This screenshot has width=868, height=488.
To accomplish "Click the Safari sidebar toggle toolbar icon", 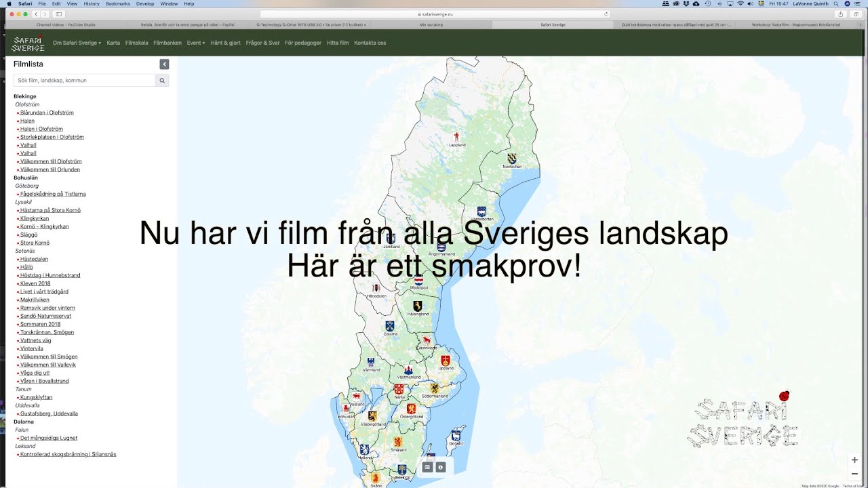I will click(59, 14).
